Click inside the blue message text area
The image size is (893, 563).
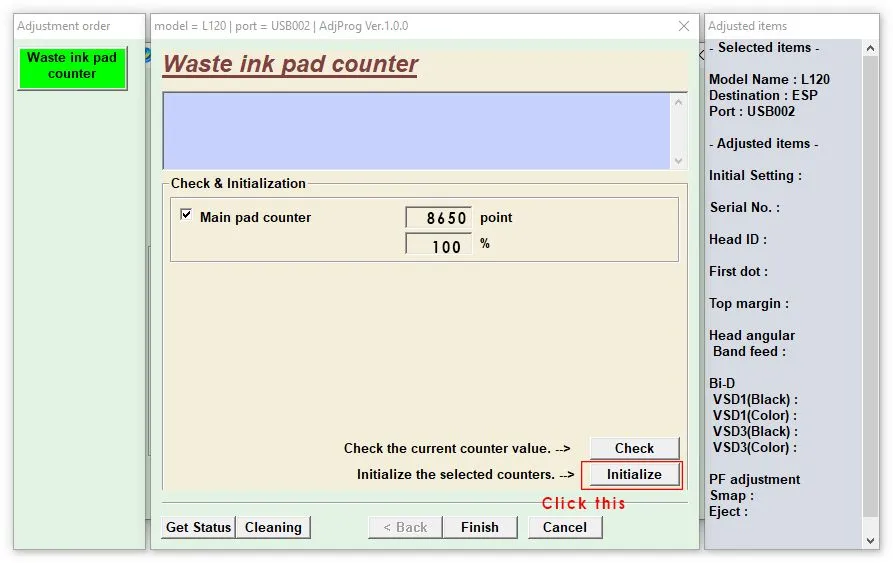(x=416, y=131)
